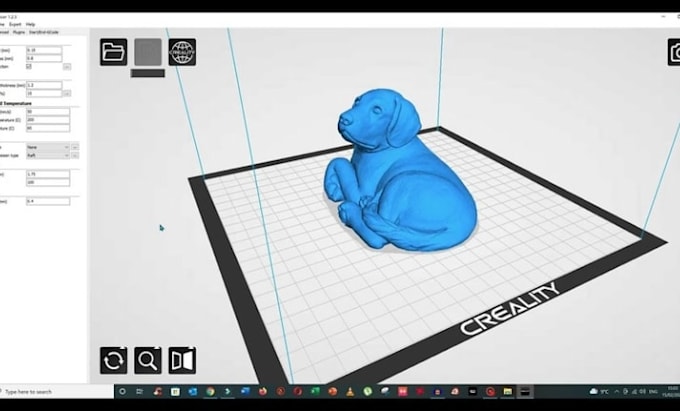Viewport: 680px width, 411px height.
Task: Click the grey Slice/print button
Action: pyautogui.click(x=148, y=52)
